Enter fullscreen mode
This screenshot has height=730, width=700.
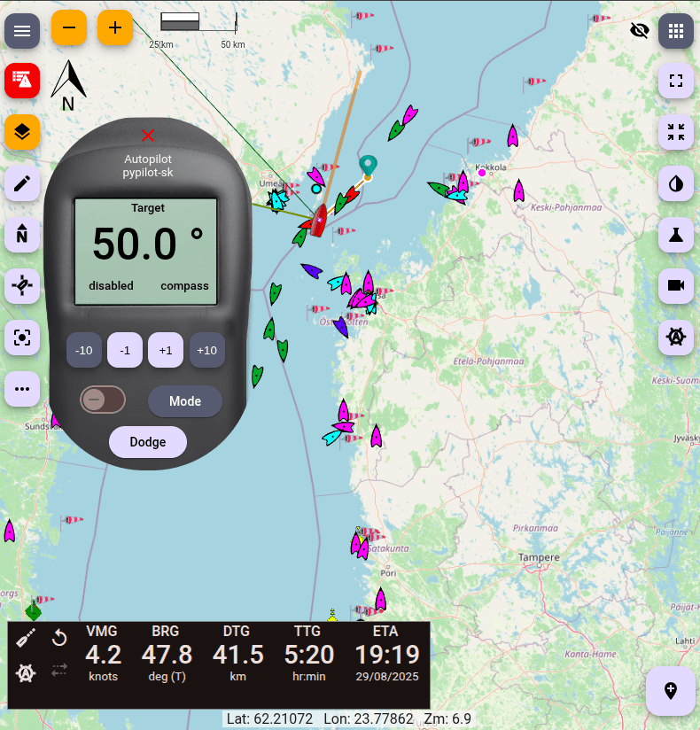pos(676,82)
